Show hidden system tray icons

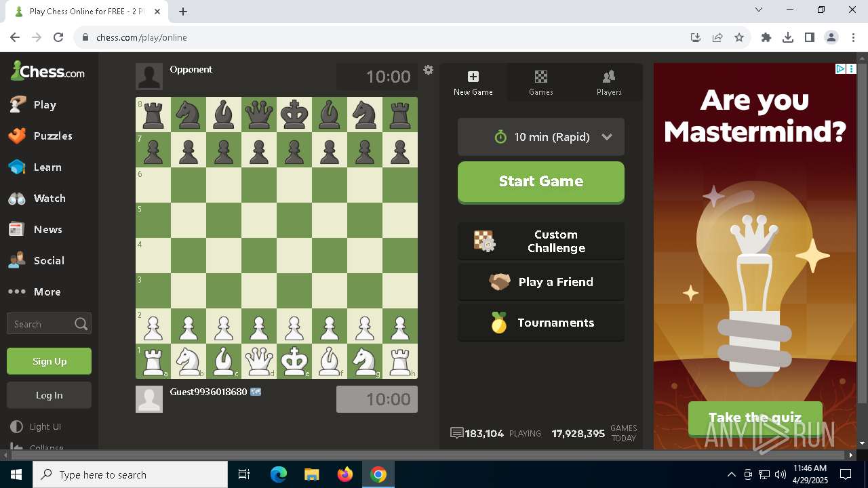click(731, 474)
